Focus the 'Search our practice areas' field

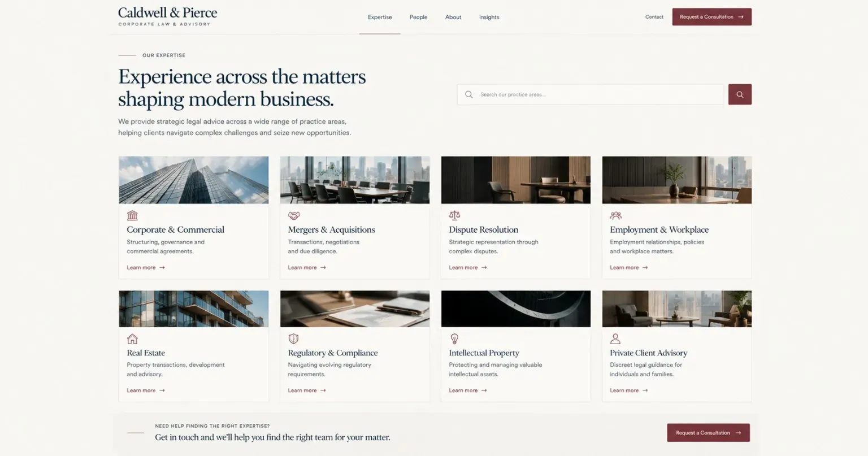pos(590,94)
